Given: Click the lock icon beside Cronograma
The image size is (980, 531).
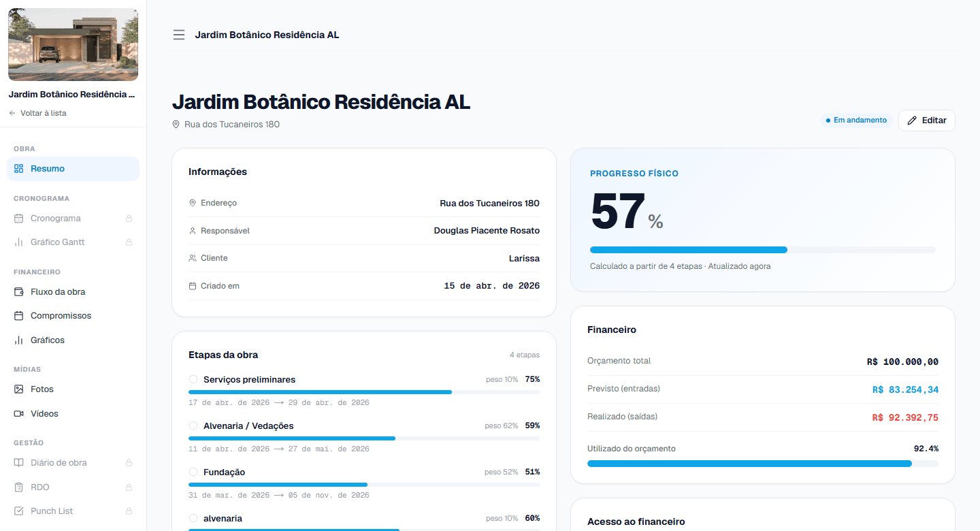Looking at the screenshot, I should coord(129,219).
